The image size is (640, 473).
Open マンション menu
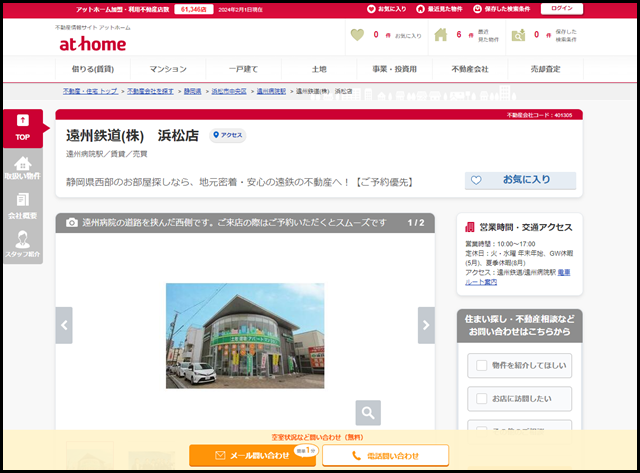(168, 69)
